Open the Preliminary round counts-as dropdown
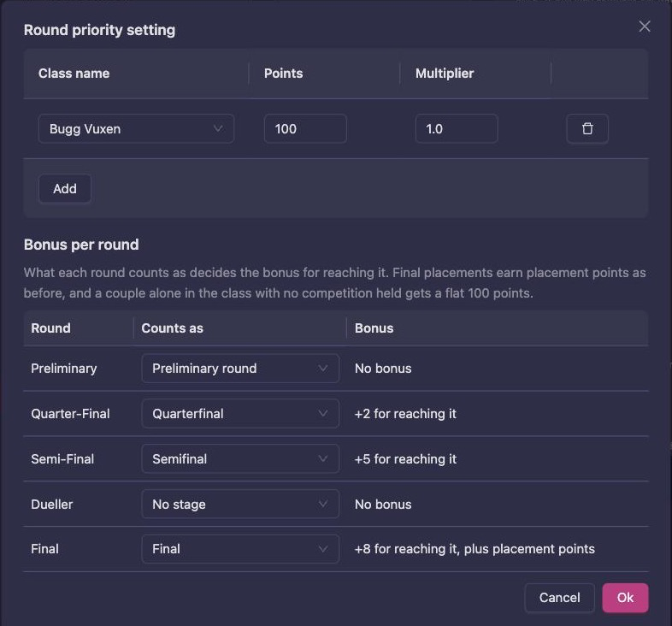The image size is (672, 626). pos(240,369)
